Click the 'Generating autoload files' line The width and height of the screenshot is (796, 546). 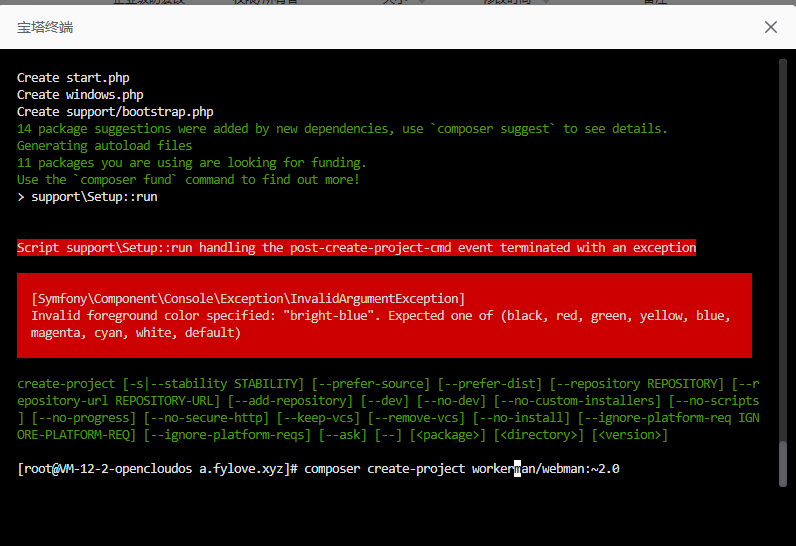104,146
